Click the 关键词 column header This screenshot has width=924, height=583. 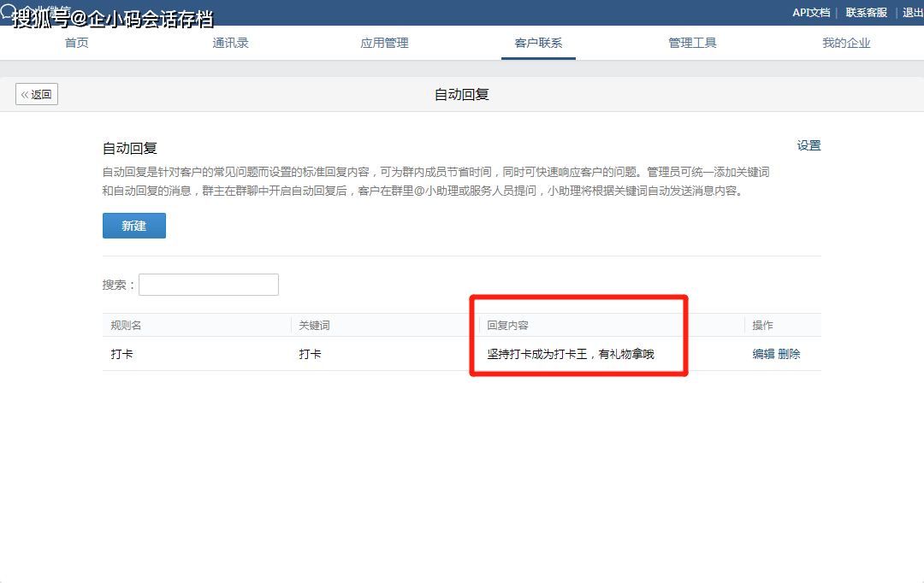[314, 325]
